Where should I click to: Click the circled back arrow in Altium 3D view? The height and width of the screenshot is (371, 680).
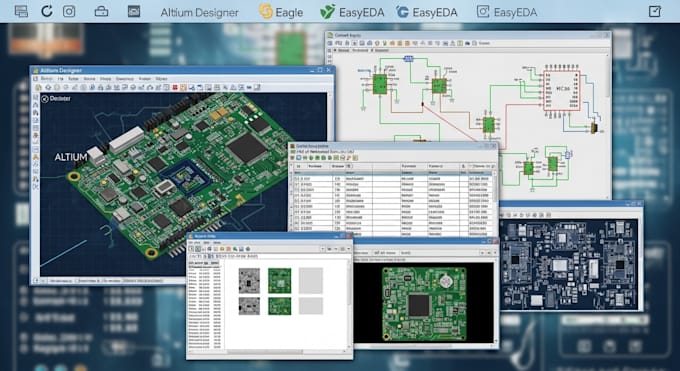tap(45, 99)
